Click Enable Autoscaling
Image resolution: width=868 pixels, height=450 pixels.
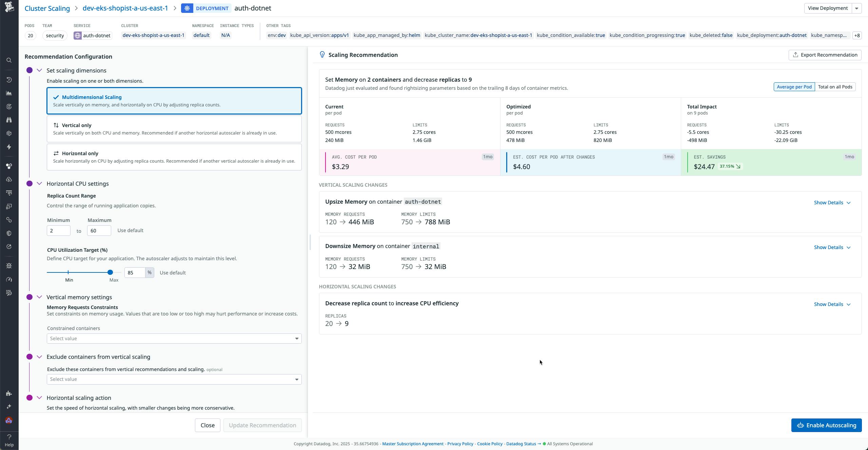[x=826, y=425]
